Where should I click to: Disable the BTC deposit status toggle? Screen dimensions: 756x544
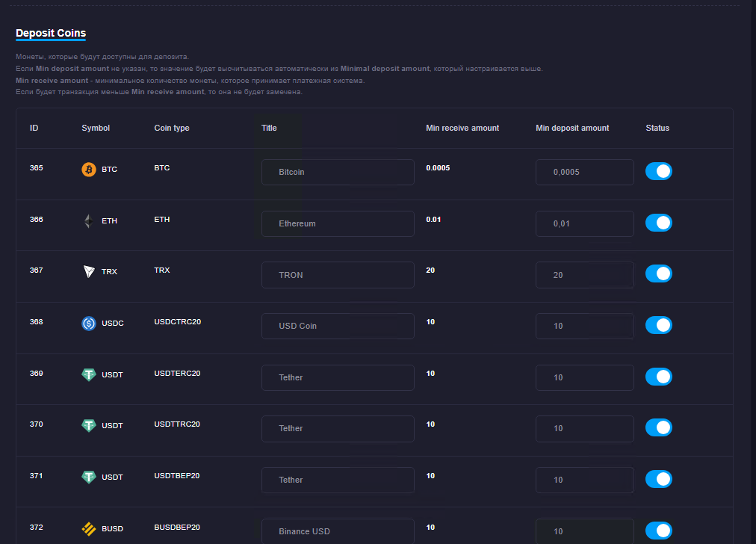pos(659,171)
